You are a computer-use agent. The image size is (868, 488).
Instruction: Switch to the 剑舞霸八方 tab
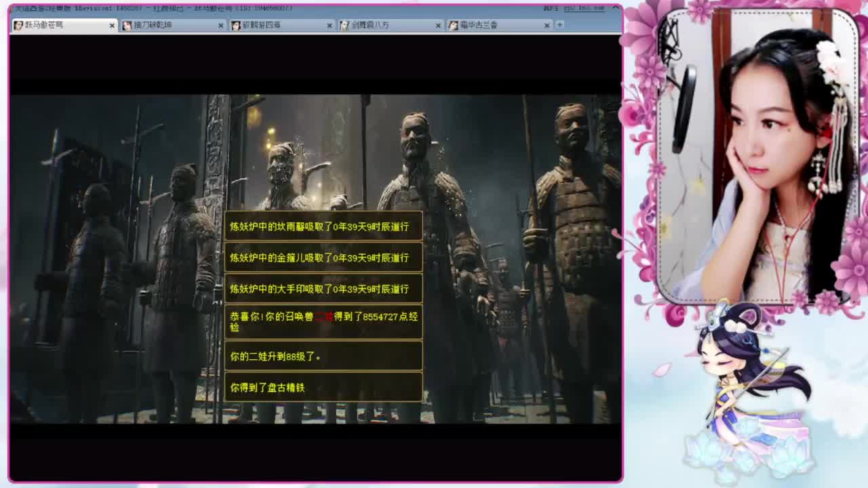pyautogui.click(x=390, y=25)
